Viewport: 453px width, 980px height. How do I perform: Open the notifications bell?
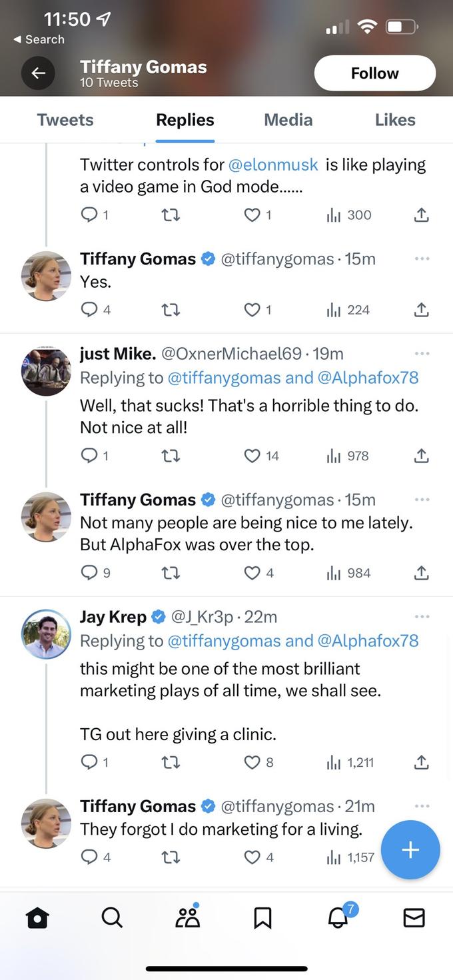[338, 917]
